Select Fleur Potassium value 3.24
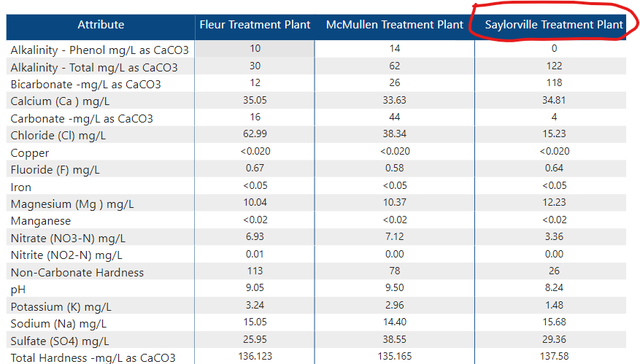This screenshot has height=364, width=640. [255, 305]
